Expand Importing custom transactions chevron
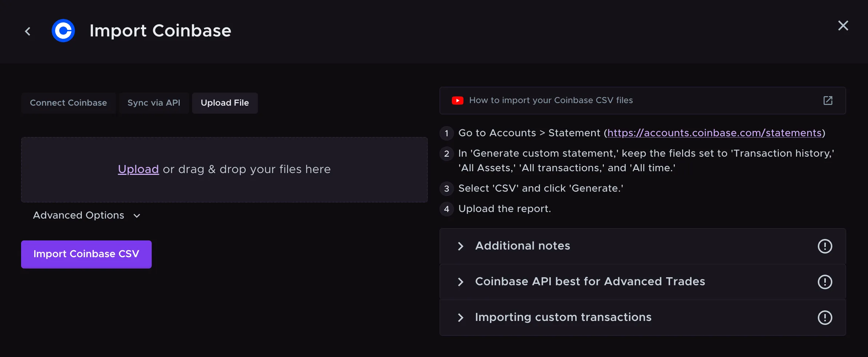This screenshot has width=868, height=357. [x=461, y=318]
